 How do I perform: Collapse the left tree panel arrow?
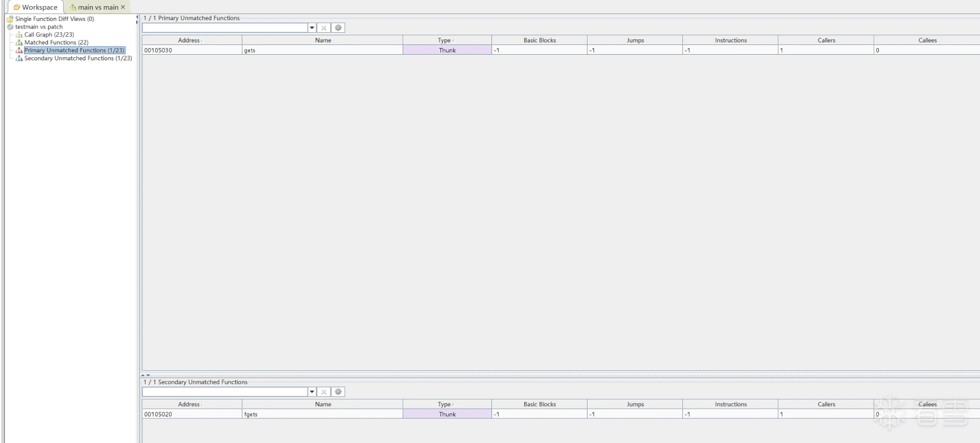click(x=137, y=17)
